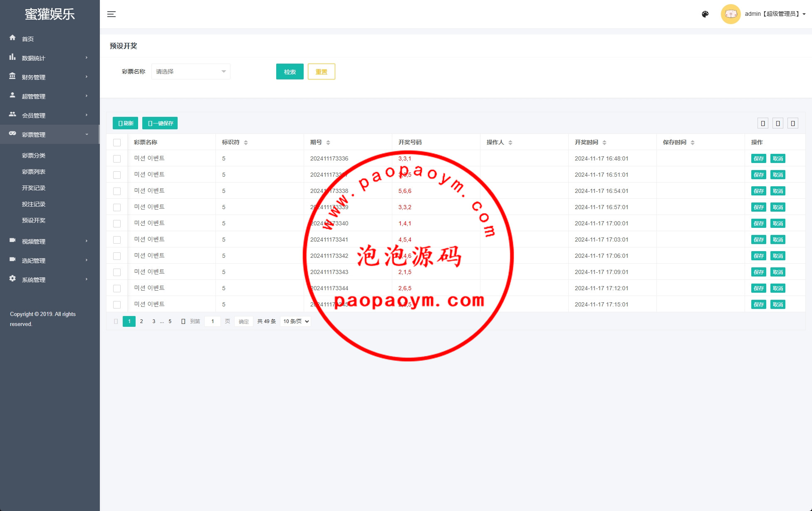
Task: Open the admin【超级管理员】user menu
Action: tap(775, 14)
